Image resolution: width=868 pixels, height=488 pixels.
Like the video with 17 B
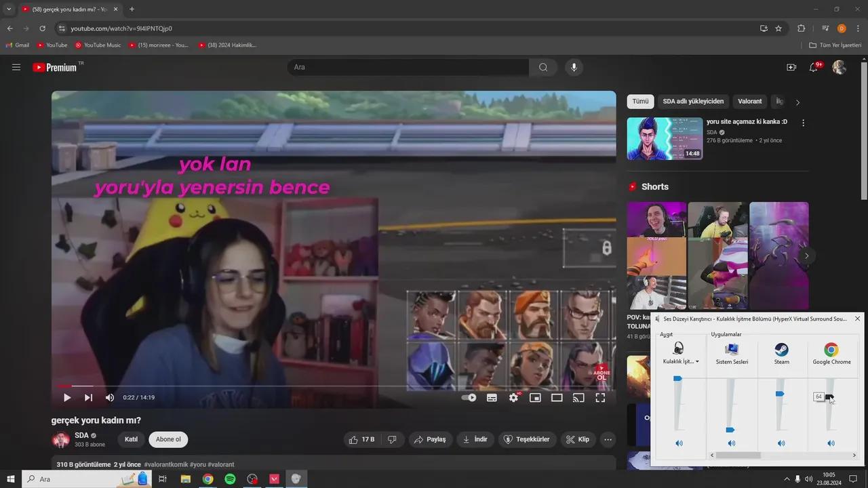pos(362,439)
